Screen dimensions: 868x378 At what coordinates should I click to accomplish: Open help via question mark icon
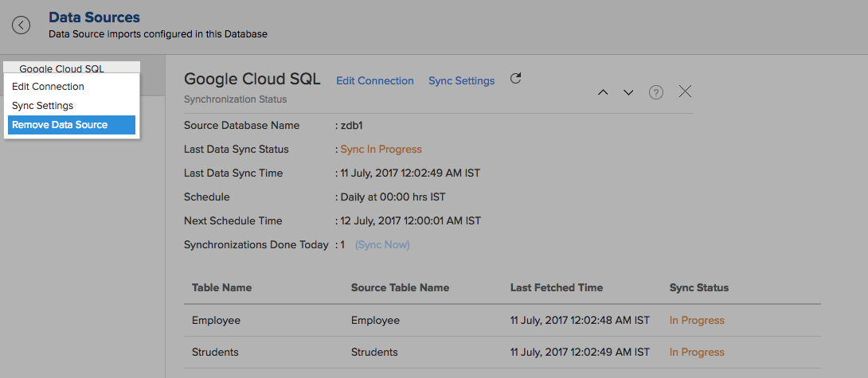656,92
